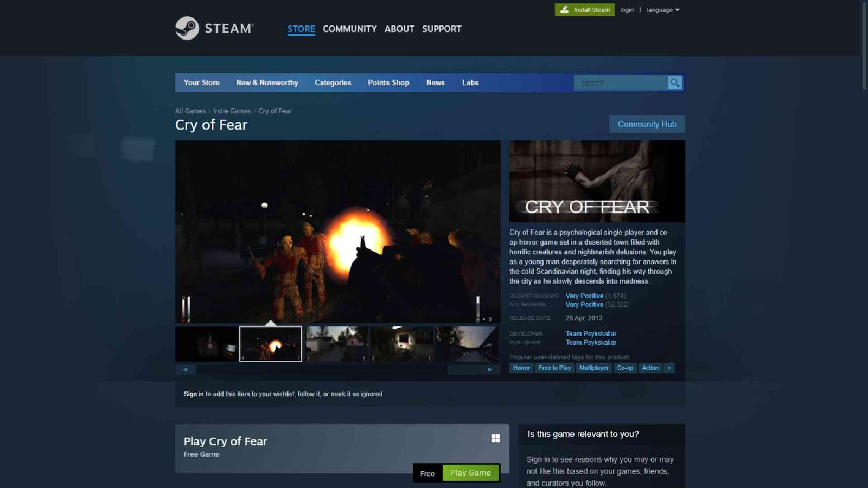Click the release date 25 Apr, 2013
Screen dimensions: 868x488
pyautogui.click(x=584, y=318)
